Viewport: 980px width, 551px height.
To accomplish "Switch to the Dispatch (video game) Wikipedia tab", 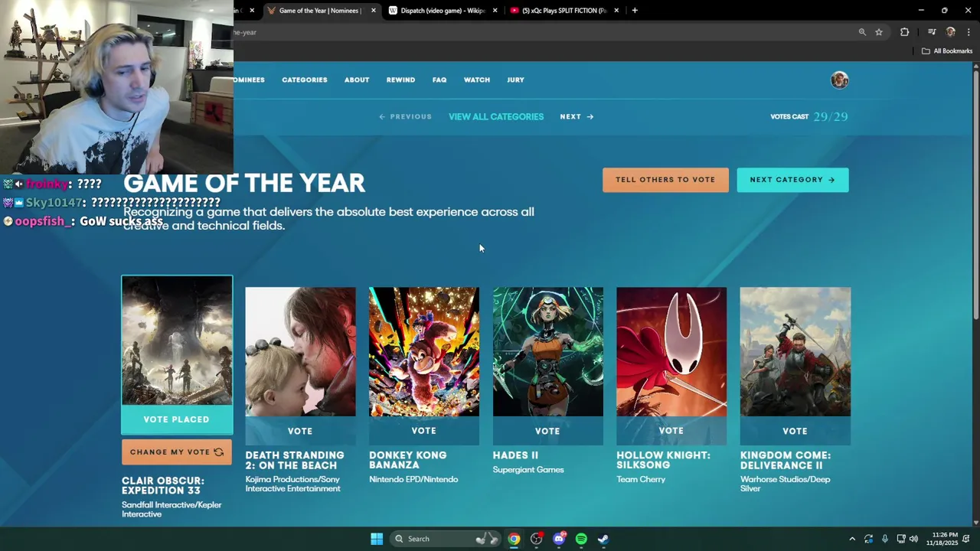I will [443, 11].
